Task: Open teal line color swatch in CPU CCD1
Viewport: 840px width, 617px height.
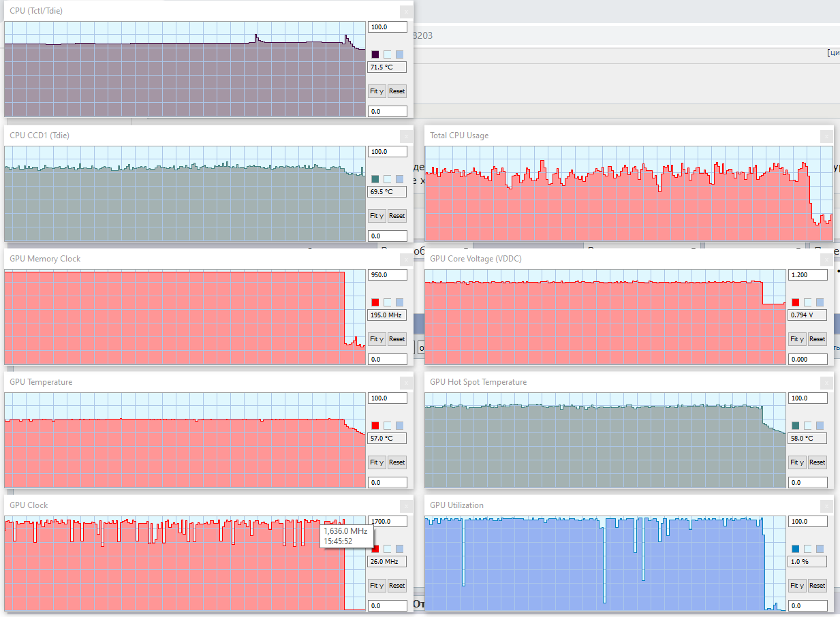Action: click(x=375, y=179)
